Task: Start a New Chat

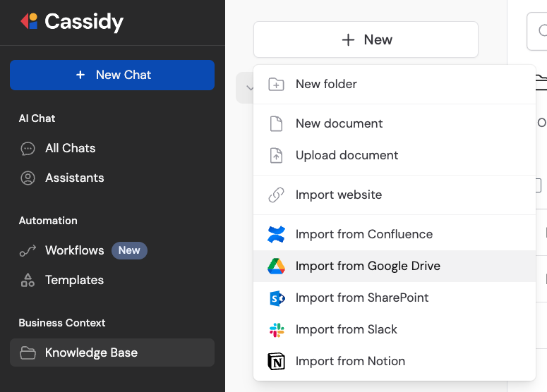Action: pyautogui.click(x=112, y=75)
